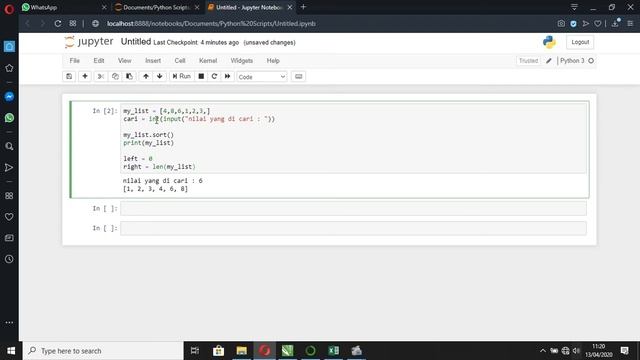Open the Help menu
640x360 pixels.
pyautogui.click(x=273, y=60)
